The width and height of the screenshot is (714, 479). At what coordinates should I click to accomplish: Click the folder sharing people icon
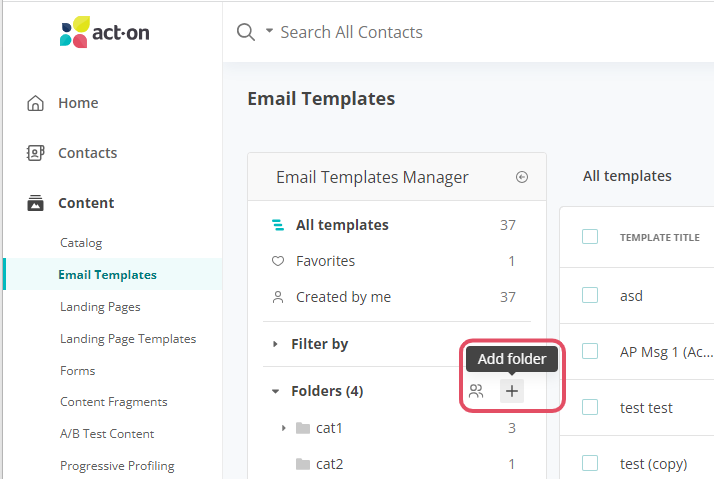point(476,391)
